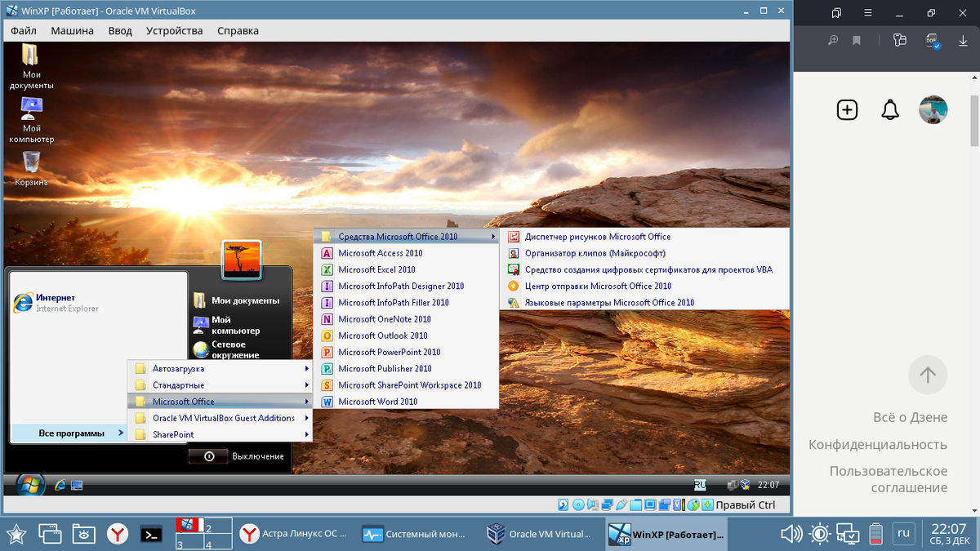Screen dimensions: 980x551
Task: Open Пользовательское соглашение link
Action: [889, 479]
